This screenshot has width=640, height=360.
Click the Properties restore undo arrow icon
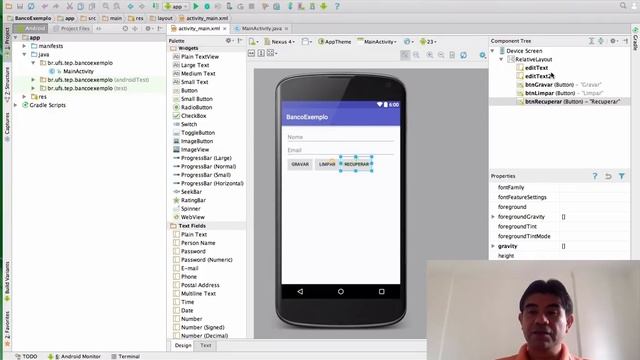[608, 176]
